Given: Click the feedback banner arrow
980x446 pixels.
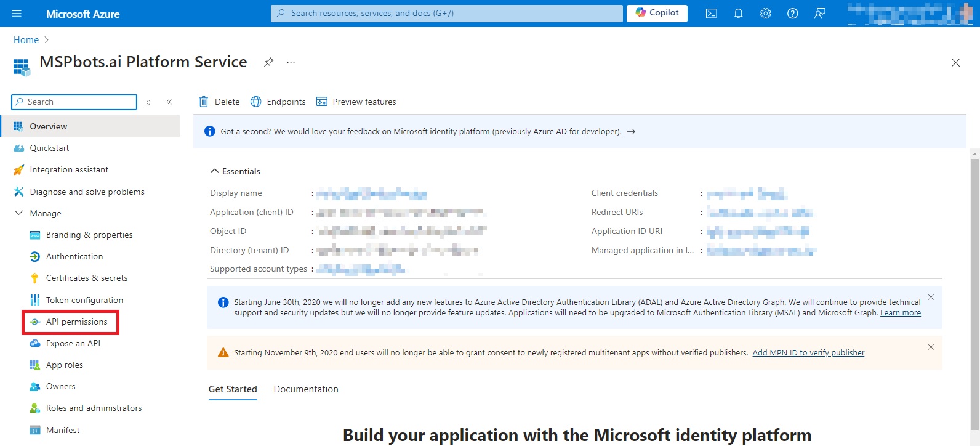Looking at the screenshot, I should [x=631, y=131].
